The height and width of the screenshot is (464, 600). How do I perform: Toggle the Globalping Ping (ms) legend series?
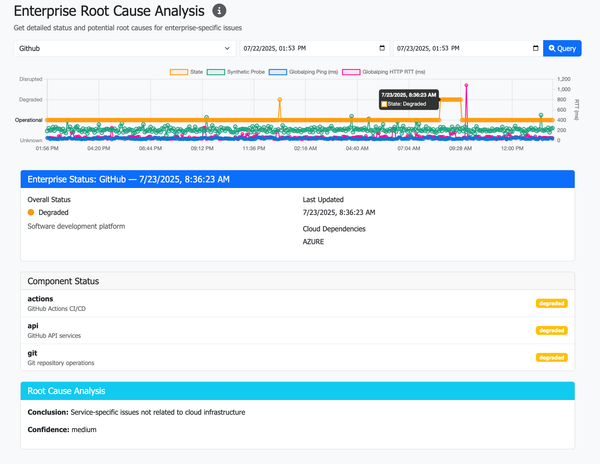[x=303, y=72]
